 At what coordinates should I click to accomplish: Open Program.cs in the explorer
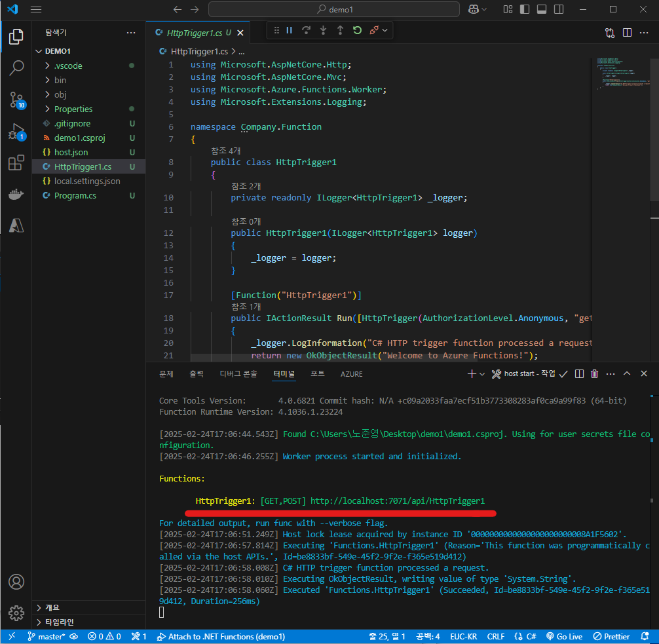[75, 195]
